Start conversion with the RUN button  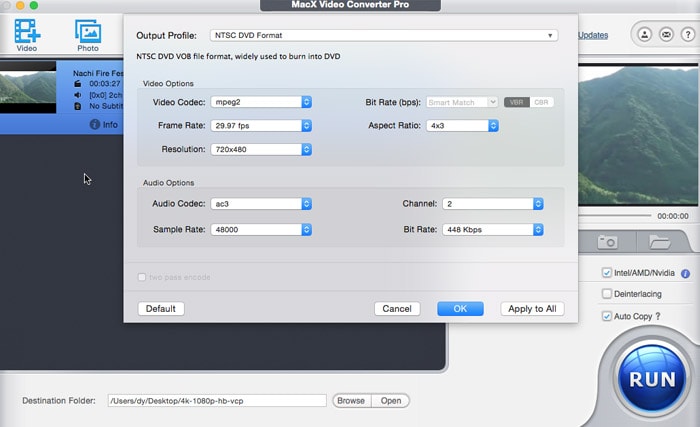(x=652, y=379)
